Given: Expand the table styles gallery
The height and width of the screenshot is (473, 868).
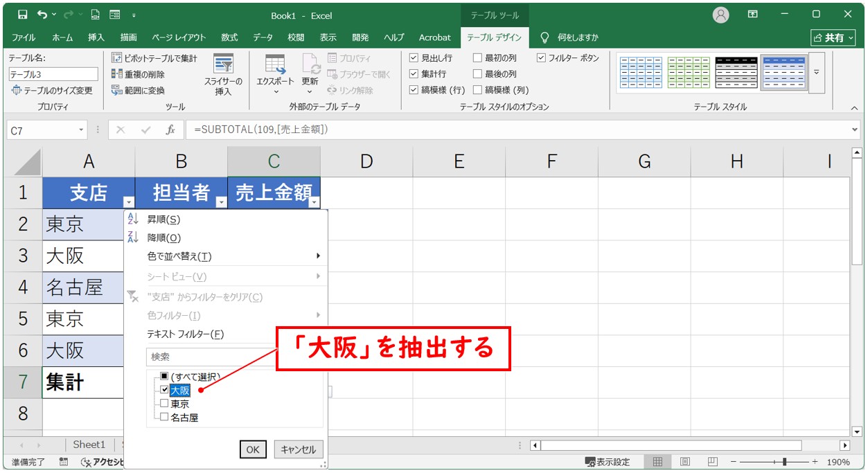Looking at the screenshot, I should pyautogui.click(x=816, y=72).
